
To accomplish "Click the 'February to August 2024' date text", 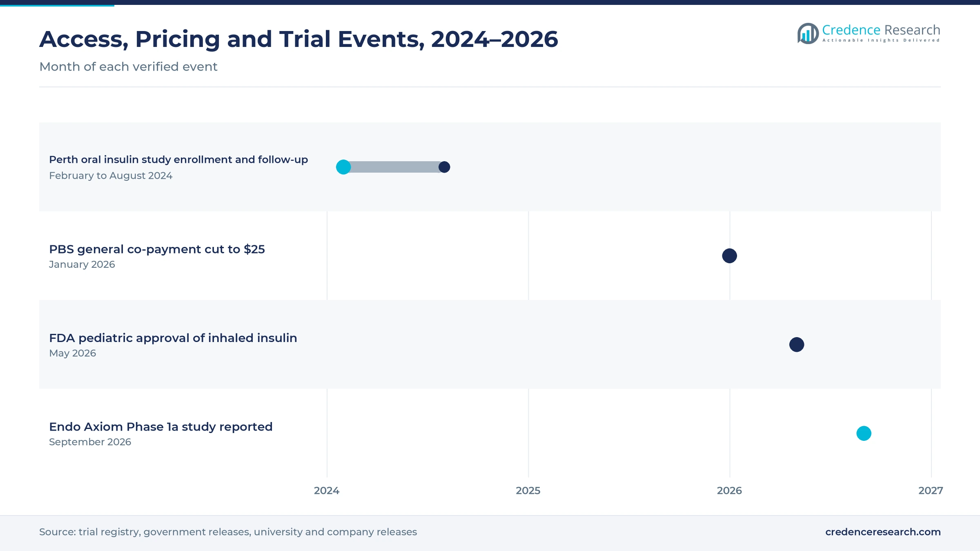I will pos(111,176).
